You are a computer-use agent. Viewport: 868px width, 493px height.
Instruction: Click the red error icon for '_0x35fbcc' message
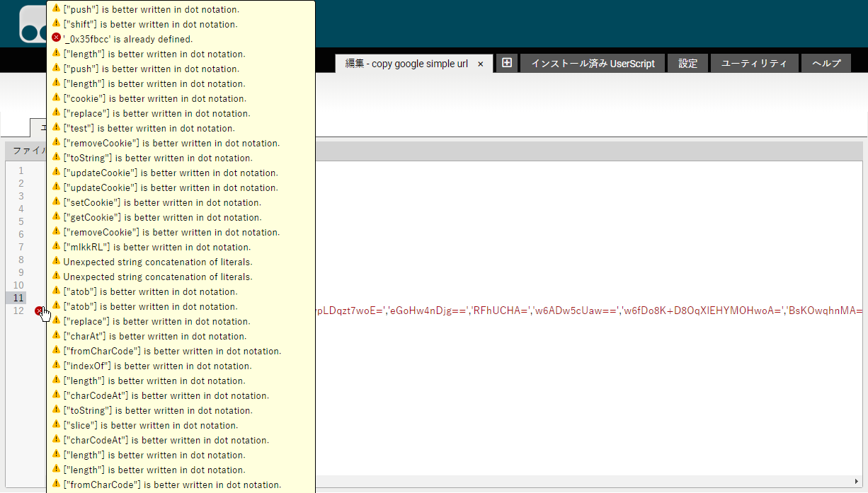(x=56, y=38)
